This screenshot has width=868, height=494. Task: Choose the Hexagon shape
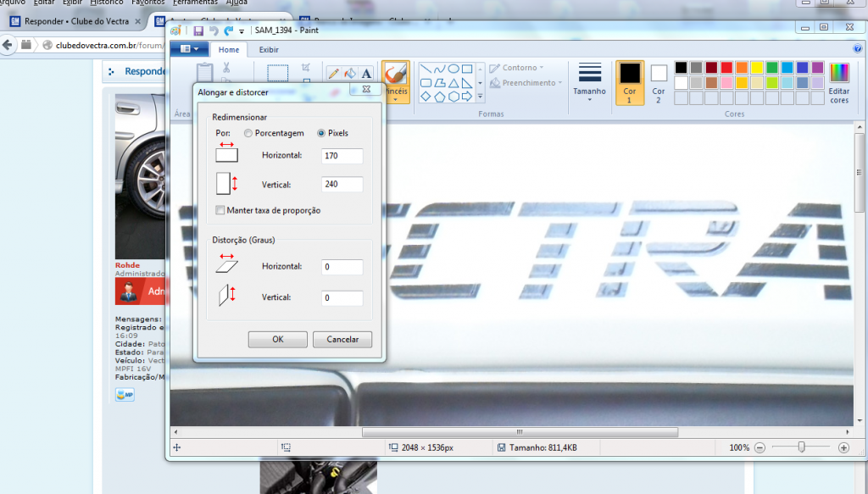tap(453, 97)
